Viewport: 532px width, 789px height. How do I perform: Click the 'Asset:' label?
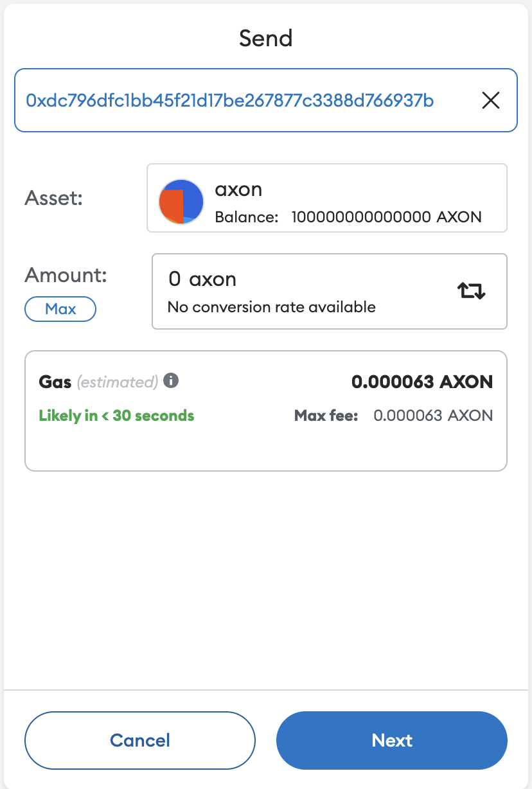pos(54,198)
